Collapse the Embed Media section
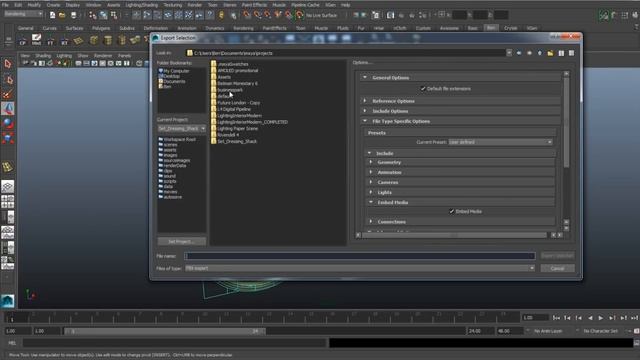 (x=371, y=202)
